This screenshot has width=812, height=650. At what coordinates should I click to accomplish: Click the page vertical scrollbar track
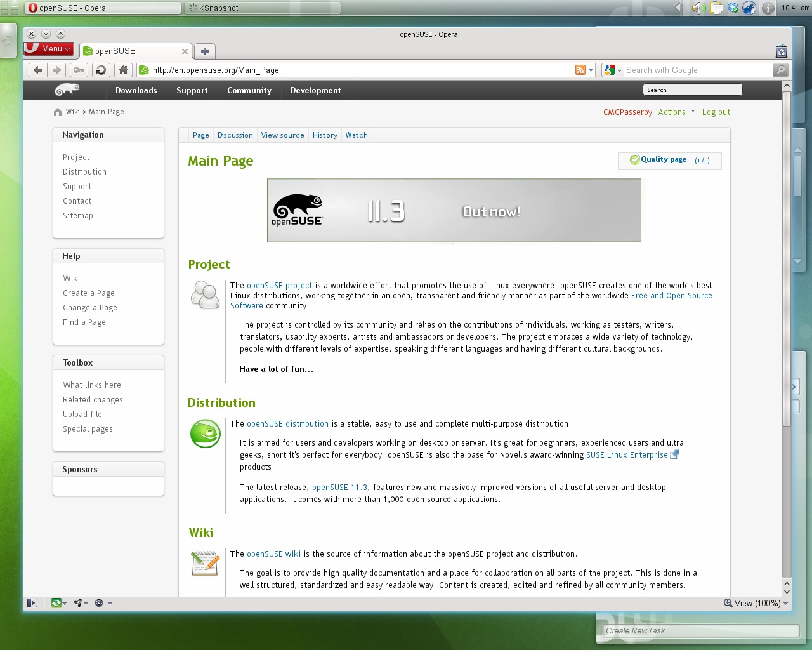(x=787, y=317)
